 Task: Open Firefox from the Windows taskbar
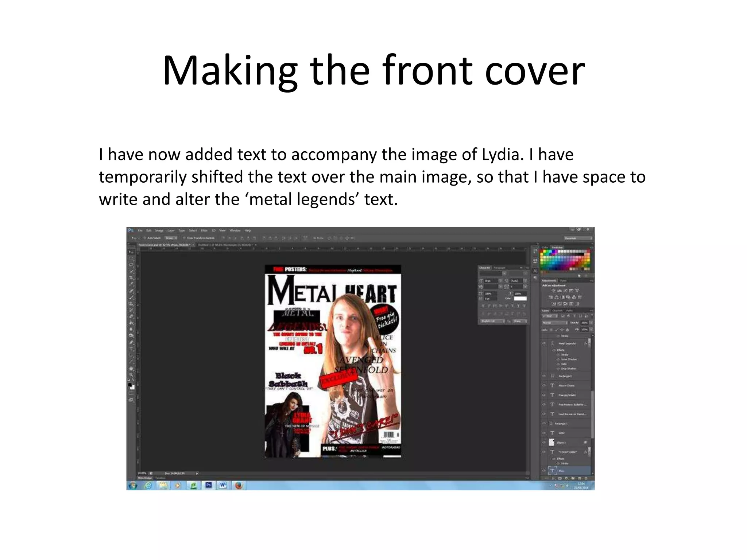pyautogui.click(x=239, y=485)
